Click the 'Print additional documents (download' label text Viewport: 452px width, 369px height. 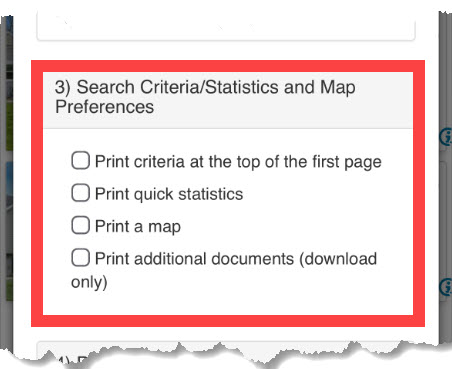[236, 259]
